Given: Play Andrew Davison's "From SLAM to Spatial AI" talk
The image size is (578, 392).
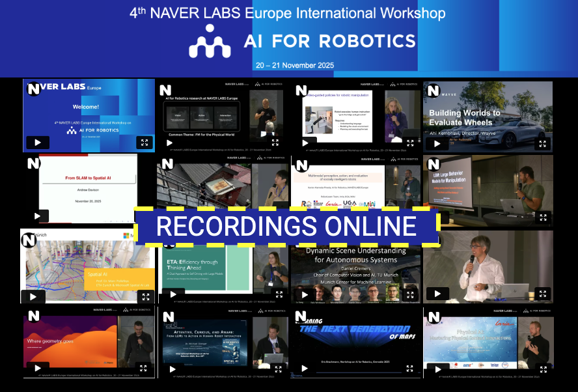Looking at the screenshot, I should (x=37, y=216).
